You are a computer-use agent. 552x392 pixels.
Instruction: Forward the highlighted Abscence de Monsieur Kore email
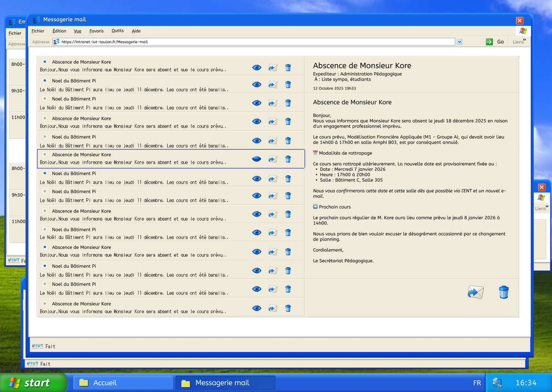pos(273,159)
